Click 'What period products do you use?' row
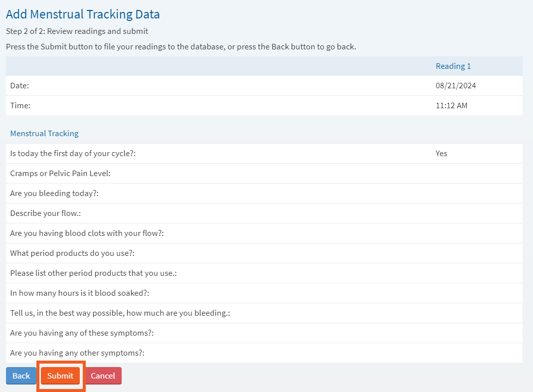533x392 pixels. pos(264,253)
